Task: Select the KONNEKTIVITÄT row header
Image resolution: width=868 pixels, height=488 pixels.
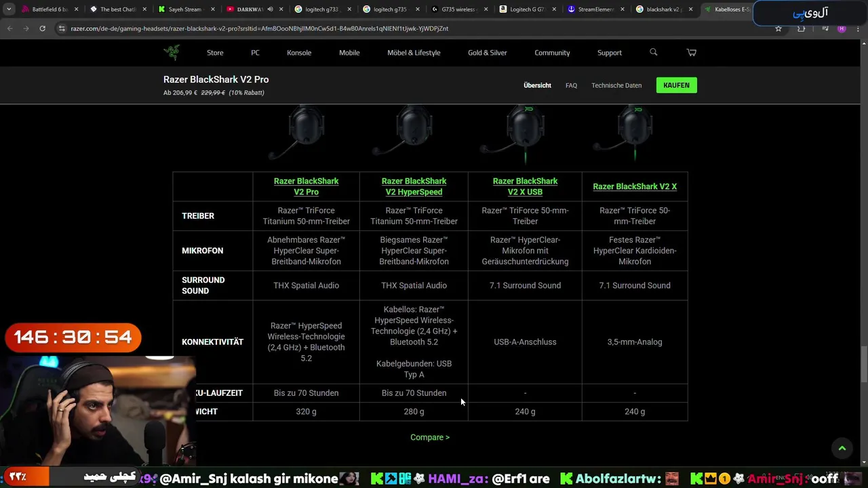Action: pyautogui.click(x=212, y=342)
